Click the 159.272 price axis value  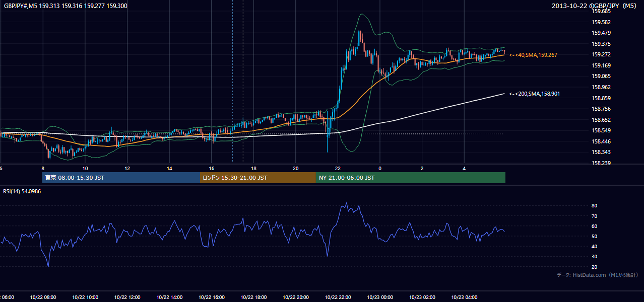point(601,54)
